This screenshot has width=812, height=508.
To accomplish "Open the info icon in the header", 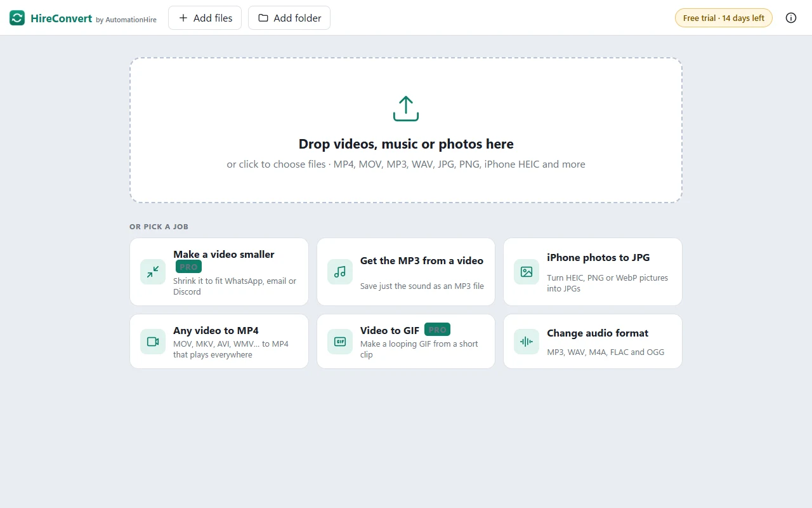I will (x=791, y=18).
